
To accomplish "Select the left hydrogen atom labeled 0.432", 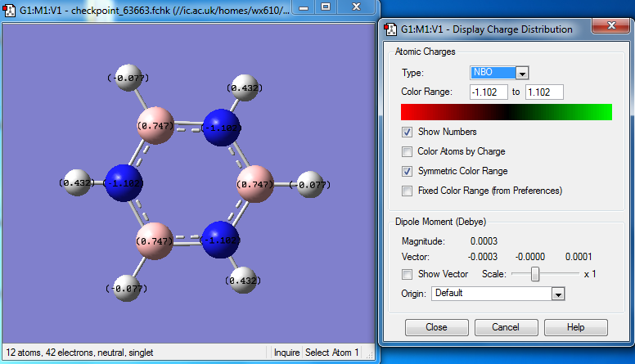I will [x=77, y=182].
